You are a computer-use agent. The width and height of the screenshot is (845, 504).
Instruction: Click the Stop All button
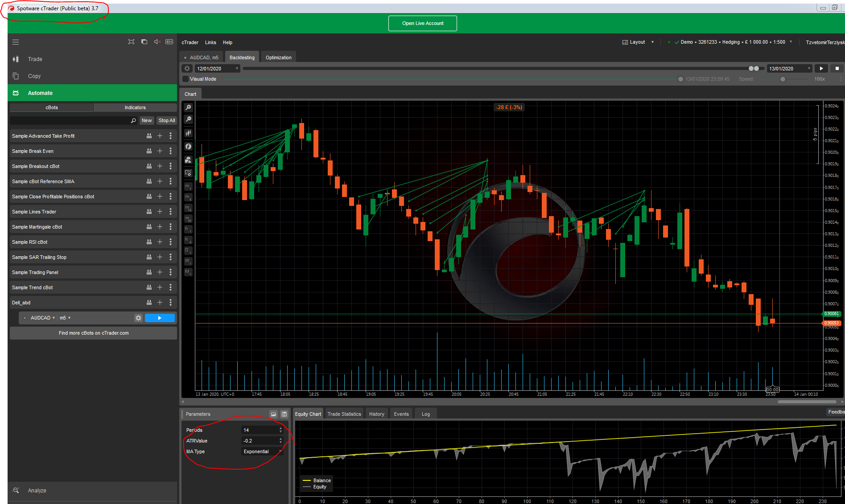point(167,120)
